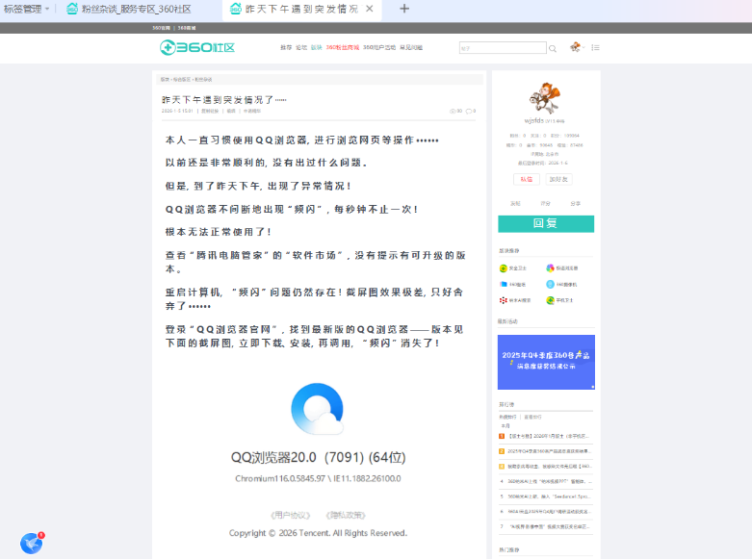The width and height of the screenshot is (752, 560).
Task: Click the large user avatar in sidebar
Action: tap(545, 98)
